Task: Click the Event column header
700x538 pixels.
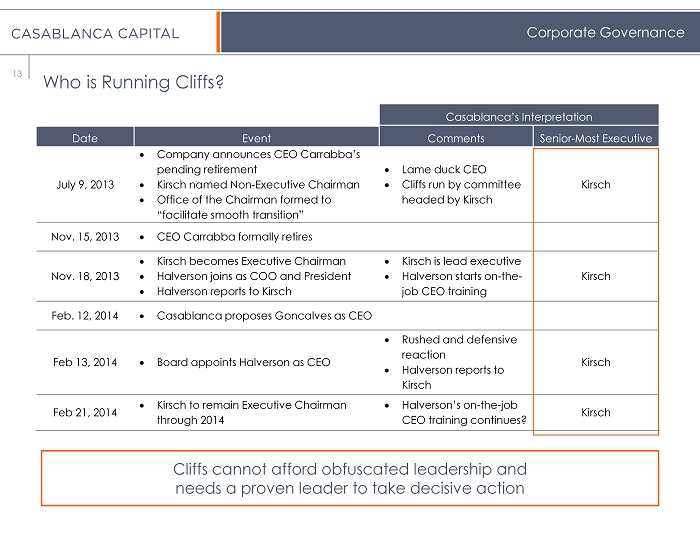Action: pyautogui.click(x=256, y=138)
